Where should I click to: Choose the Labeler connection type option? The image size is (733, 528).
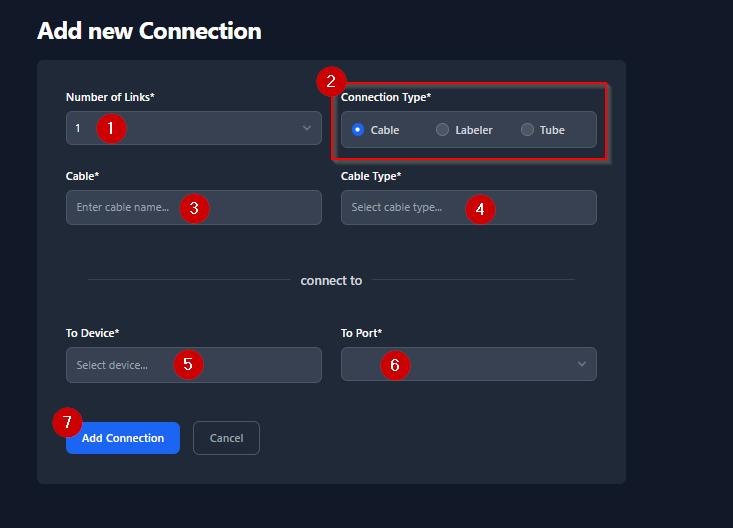(443, 130)
